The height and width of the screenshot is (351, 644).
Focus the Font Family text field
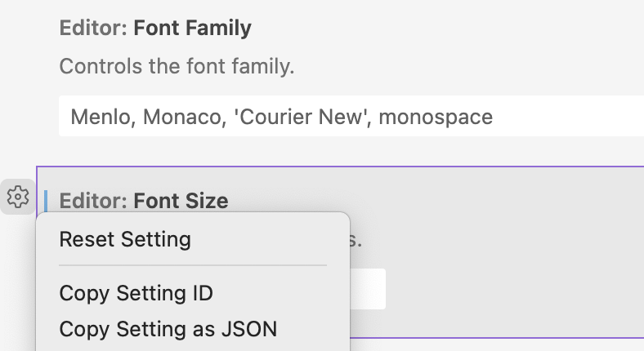coord(351,117)
